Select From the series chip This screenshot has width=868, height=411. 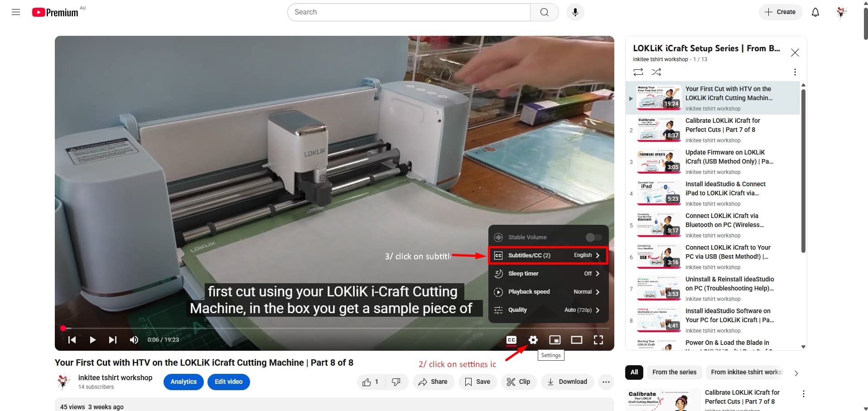675,372
